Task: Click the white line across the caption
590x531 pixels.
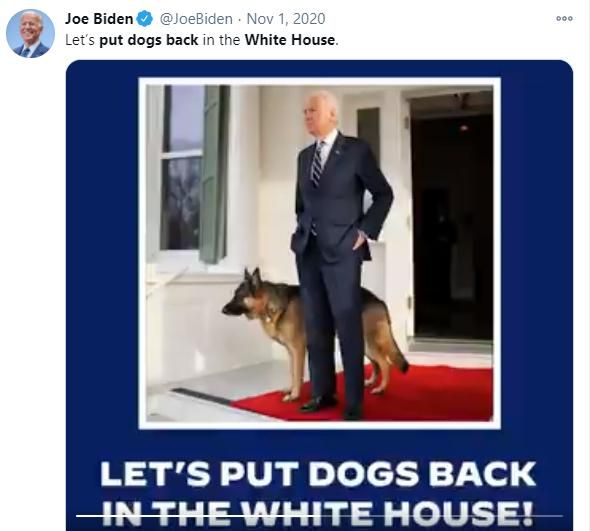Action: click(319, 516)
